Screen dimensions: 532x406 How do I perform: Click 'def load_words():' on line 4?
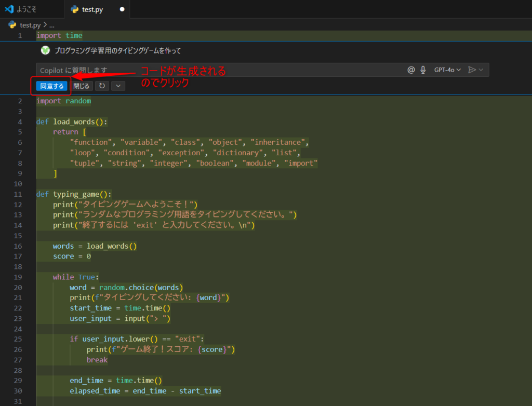72,122
